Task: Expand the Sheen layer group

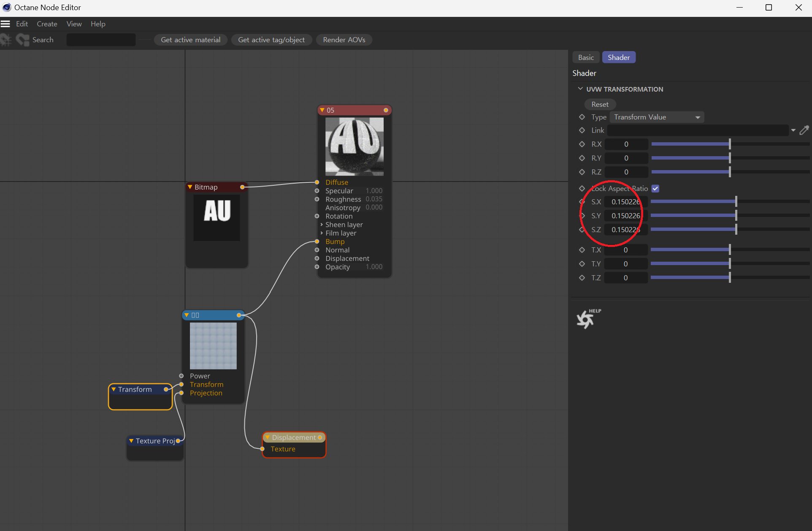Action: [x=322, y=225]
